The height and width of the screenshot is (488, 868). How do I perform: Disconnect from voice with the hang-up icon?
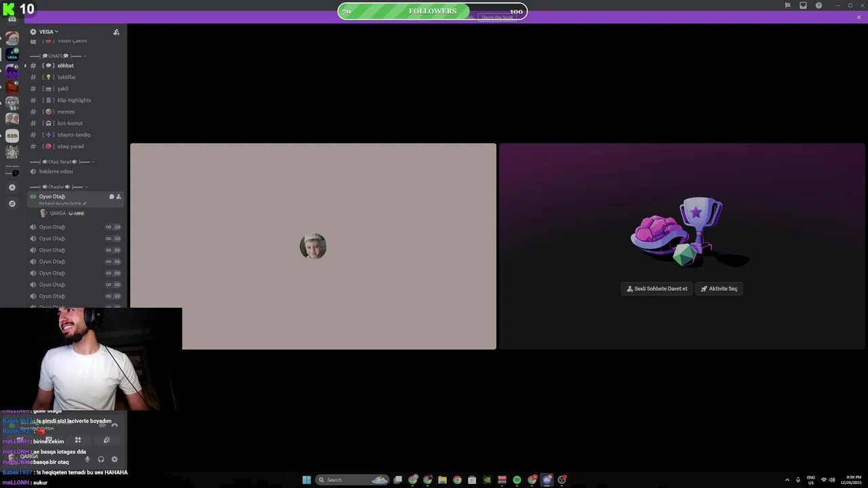pyautogui.click(x=115, y=425)
